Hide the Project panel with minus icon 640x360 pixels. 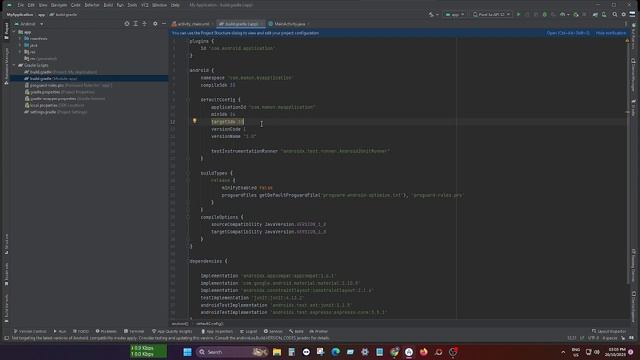point(164,24)
